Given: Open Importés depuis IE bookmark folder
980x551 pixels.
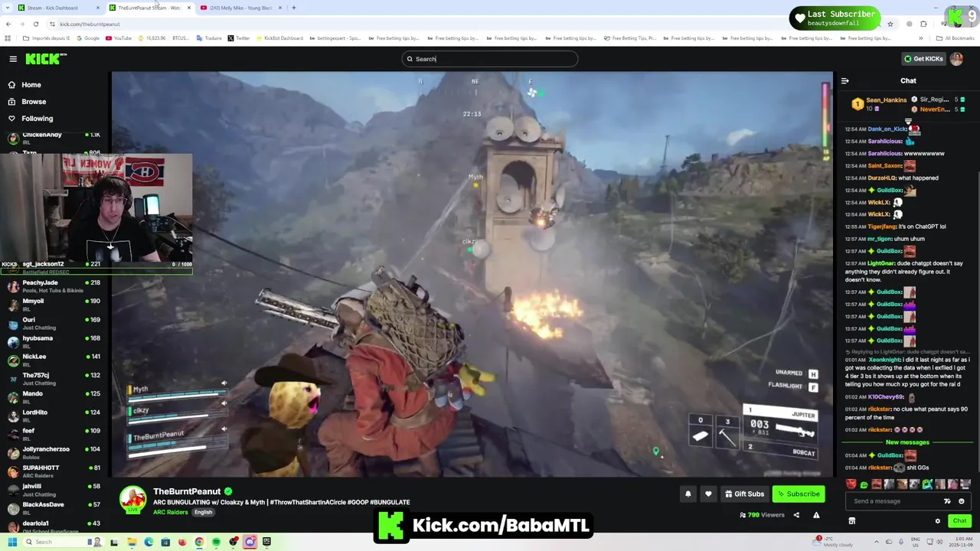Looking at the screenshot, I should click(x=46, y=38).
